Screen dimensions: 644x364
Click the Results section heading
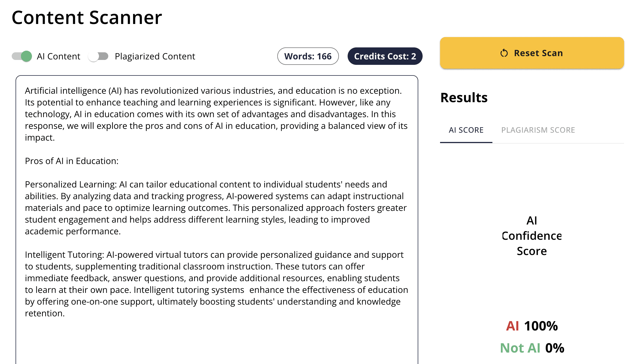click(x=464, y=98)
